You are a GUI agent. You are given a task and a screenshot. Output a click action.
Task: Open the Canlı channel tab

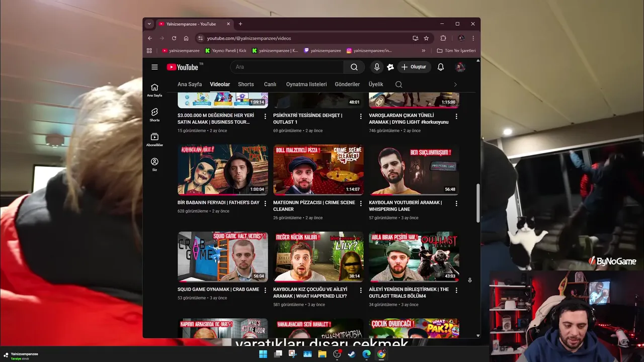270,84
